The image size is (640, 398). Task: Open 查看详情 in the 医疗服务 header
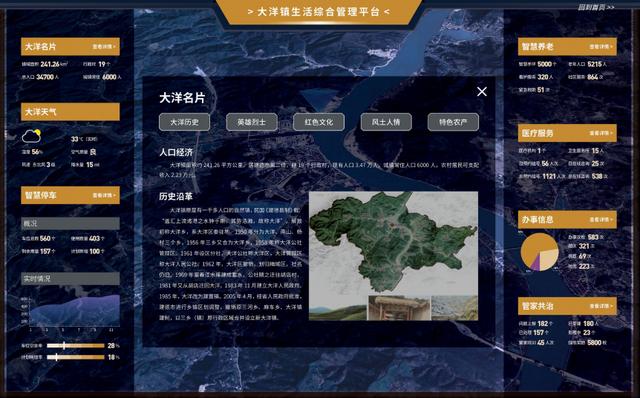[601, 133]
